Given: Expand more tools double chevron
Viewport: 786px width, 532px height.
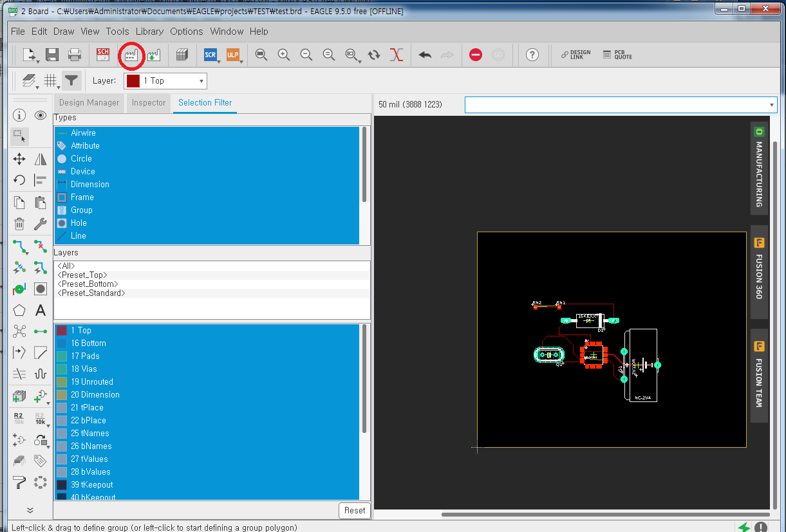Looking at the screenshot, I should (x=30, y=509).
